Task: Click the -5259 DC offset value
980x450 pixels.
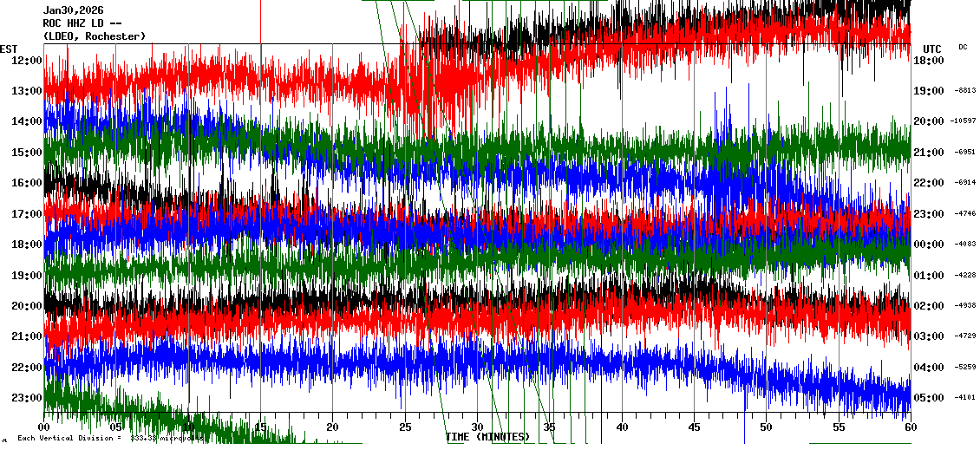Action: (966, 368)
